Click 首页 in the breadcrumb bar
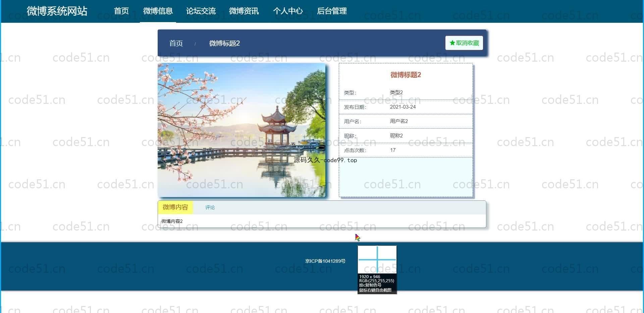This screenshot has width=644, height=313. 176,43
